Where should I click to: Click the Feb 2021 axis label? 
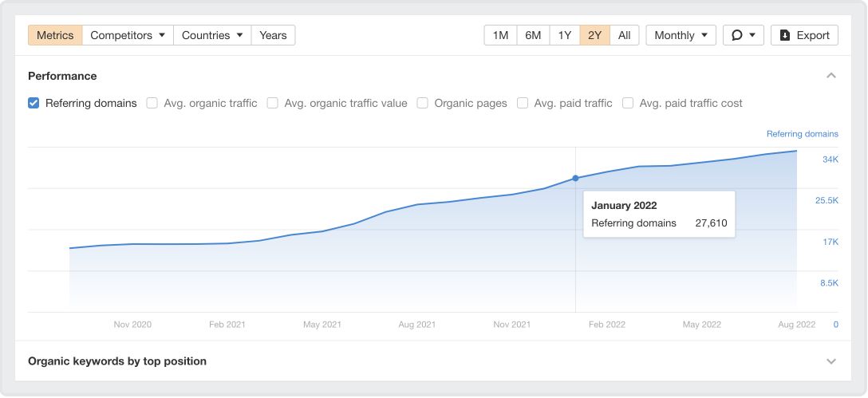coord(227,325)
